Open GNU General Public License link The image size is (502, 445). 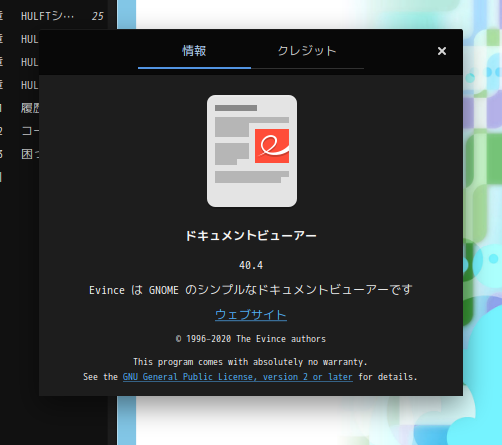click(x=238, y=377)
